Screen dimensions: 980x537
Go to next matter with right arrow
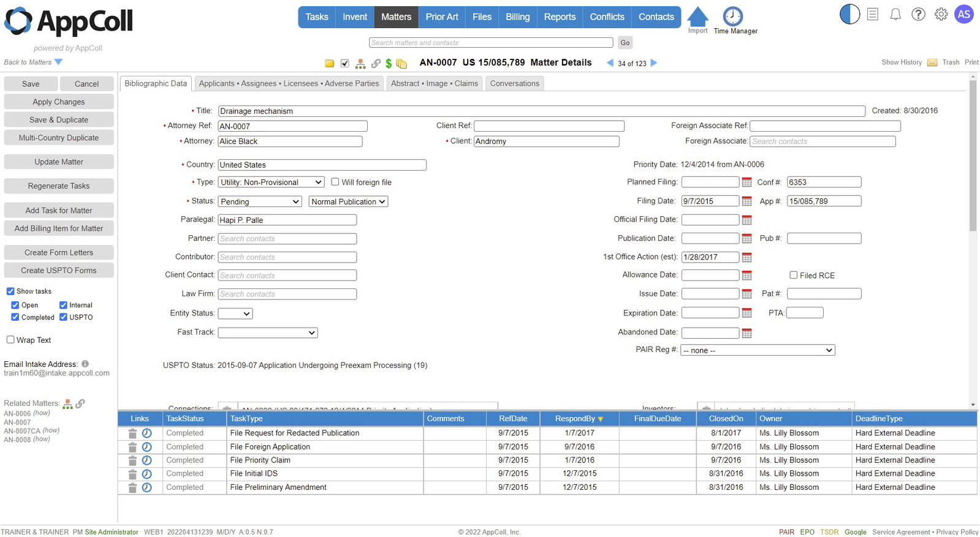(654, 62)
